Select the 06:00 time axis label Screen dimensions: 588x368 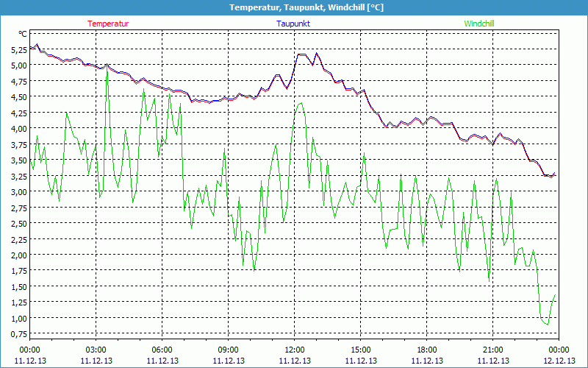pyautogui.click(x=162, y=350)
